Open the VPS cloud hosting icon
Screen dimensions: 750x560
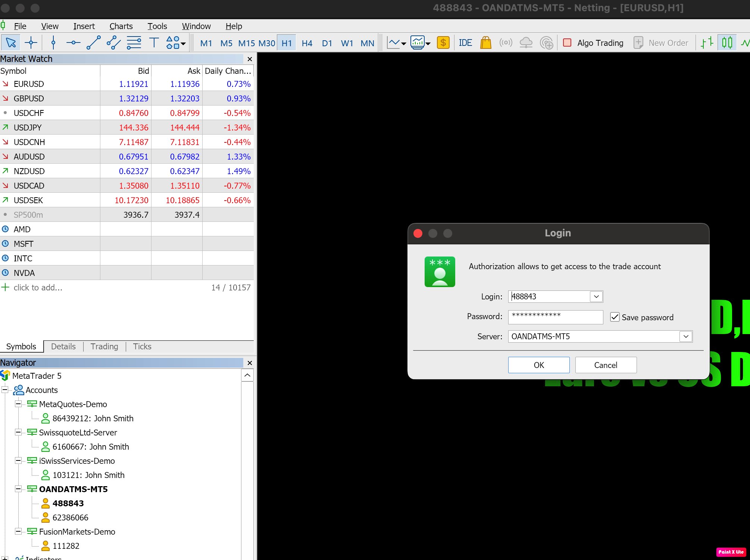coord(526,43)
